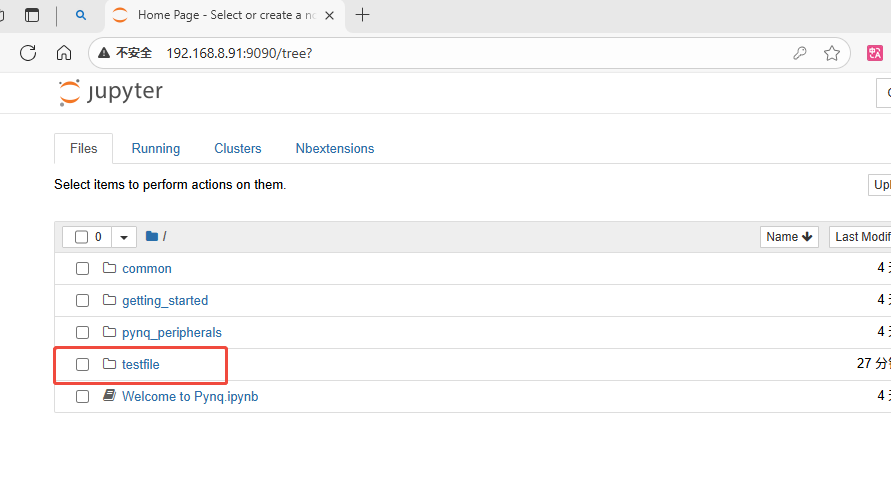Reload the page with the refresh icon

click(x=28, y=53)
